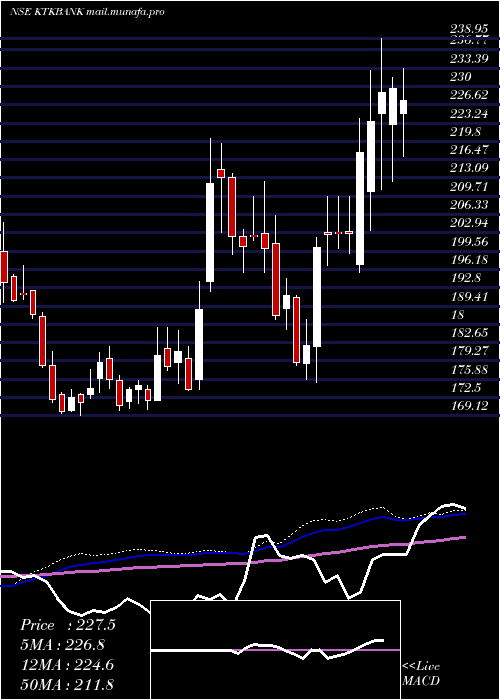Screen dimensions: 500x700
Task: Click the 199.56 price axis label
Action: pyautogui.click(x=469, y=242)
